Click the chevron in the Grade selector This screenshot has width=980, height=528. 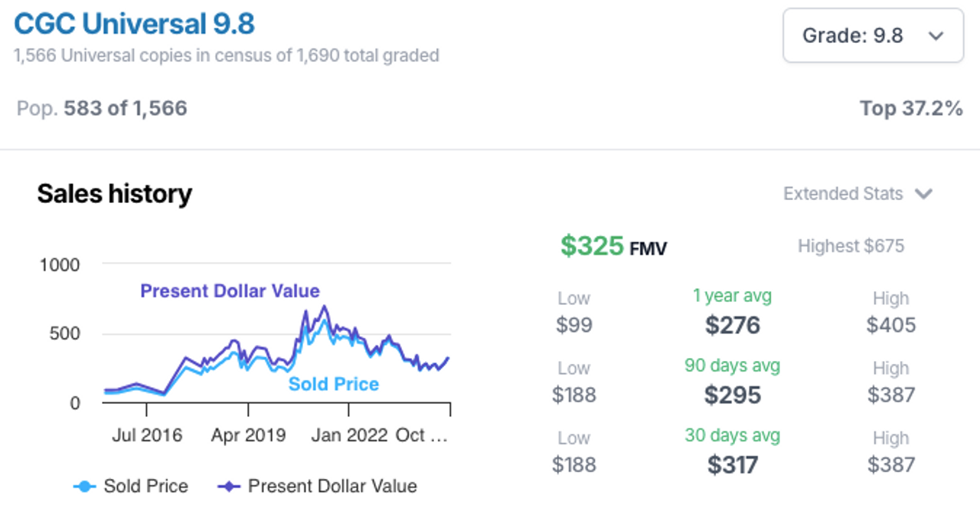[936, 36]
